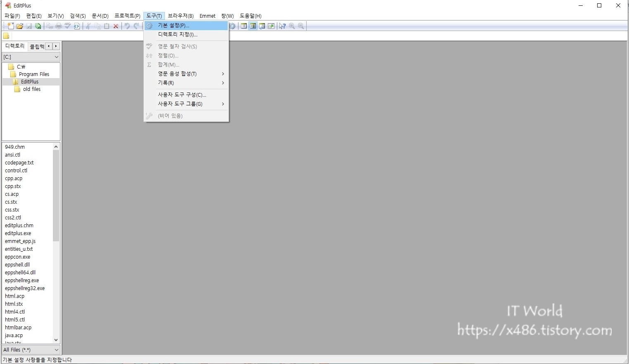Image resolution: width=629 pixels, height=364 pixels.
Task: Open the 브라우저(B) menu
Action: coord(181,16)
